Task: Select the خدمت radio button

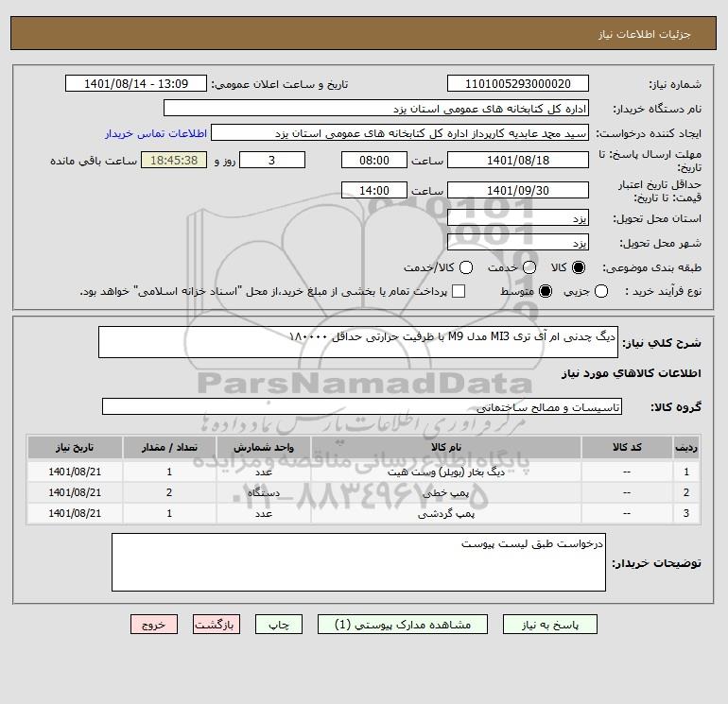Action: [529, 267]
